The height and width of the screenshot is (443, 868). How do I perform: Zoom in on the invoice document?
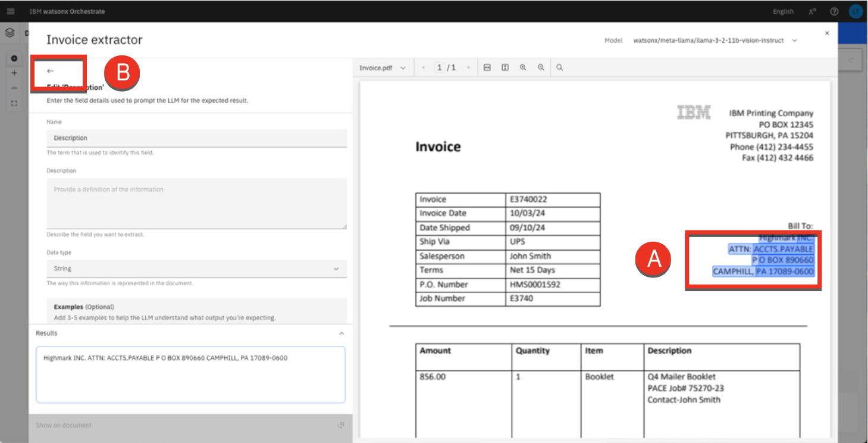coord(523,68)
